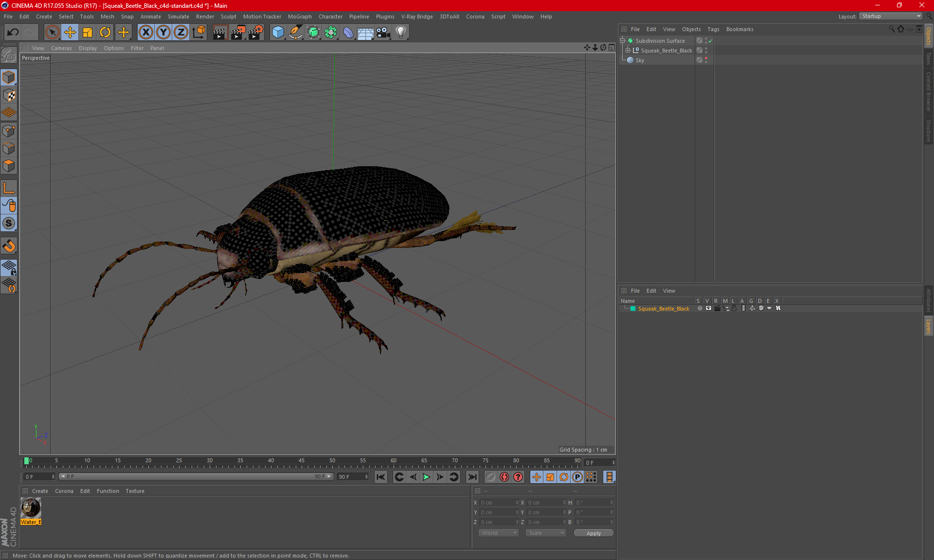Viewport: 934px width, 560px height.
Task: Open the Scale mode dropdown
Action: click(546, 533)
